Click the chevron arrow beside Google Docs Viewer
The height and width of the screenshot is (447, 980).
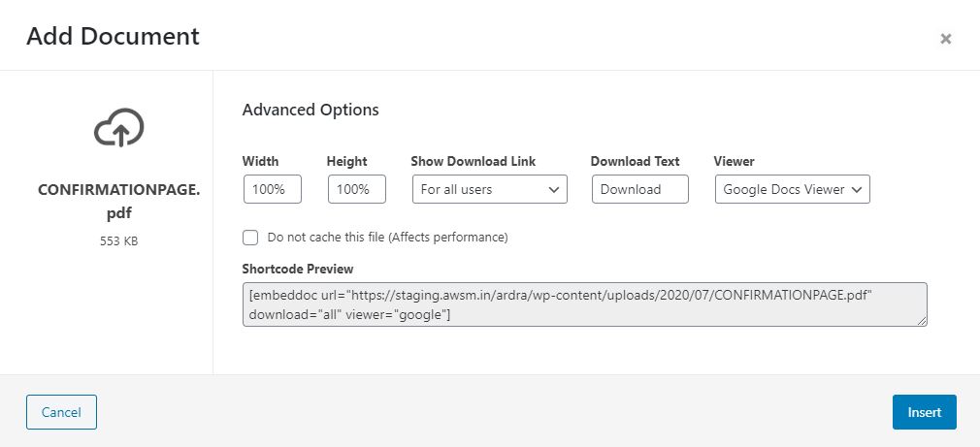point(857,190)
